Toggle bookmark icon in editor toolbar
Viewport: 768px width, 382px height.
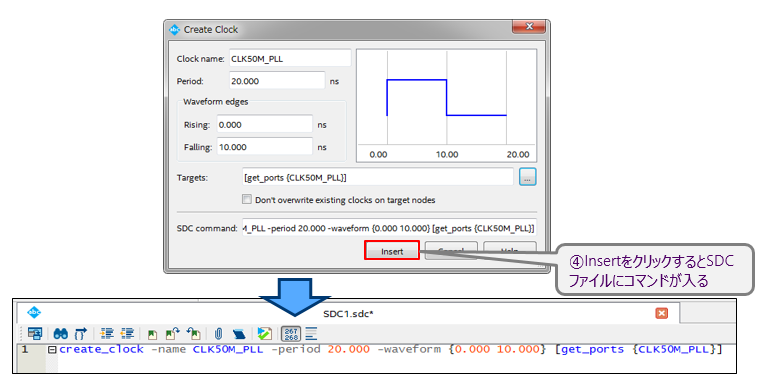click(152, 334)
